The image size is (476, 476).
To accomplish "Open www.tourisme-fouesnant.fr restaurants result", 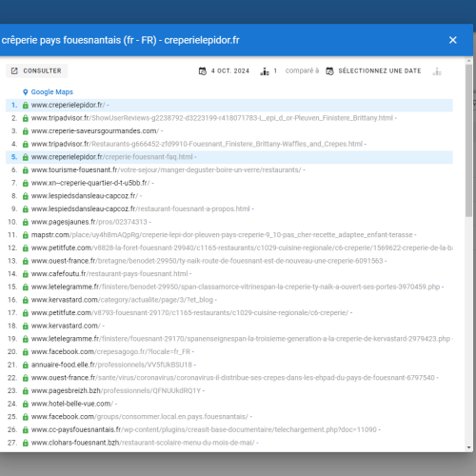I will [x=166, y=170].
